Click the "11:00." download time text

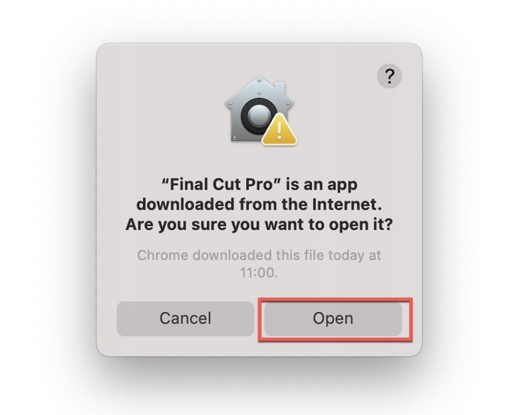click(x=259, y=273)
